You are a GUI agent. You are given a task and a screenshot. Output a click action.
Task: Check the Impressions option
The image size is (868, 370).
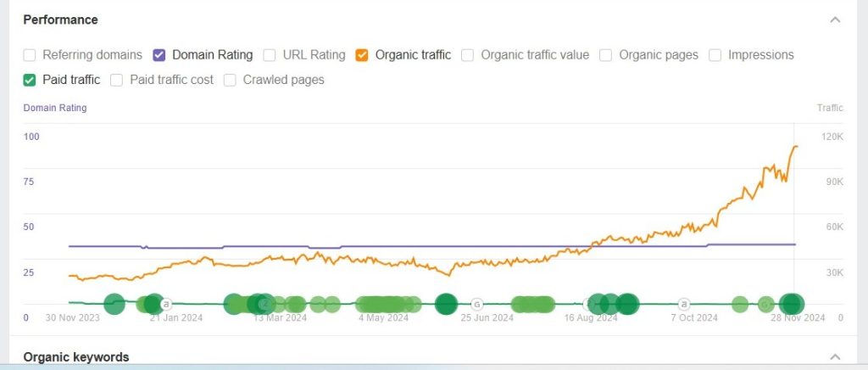tap(715, 55)
